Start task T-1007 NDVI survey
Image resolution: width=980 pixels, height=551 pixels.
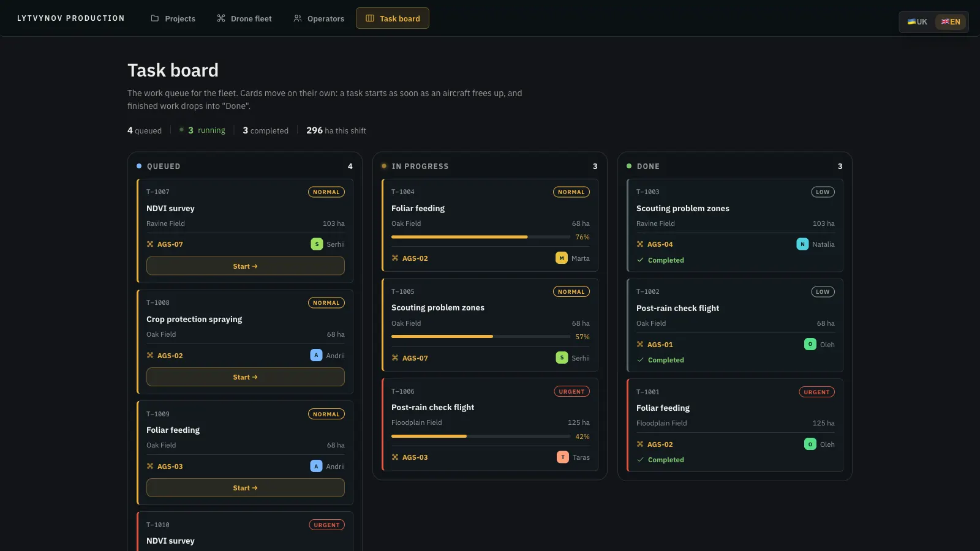(x=246, y=266)
